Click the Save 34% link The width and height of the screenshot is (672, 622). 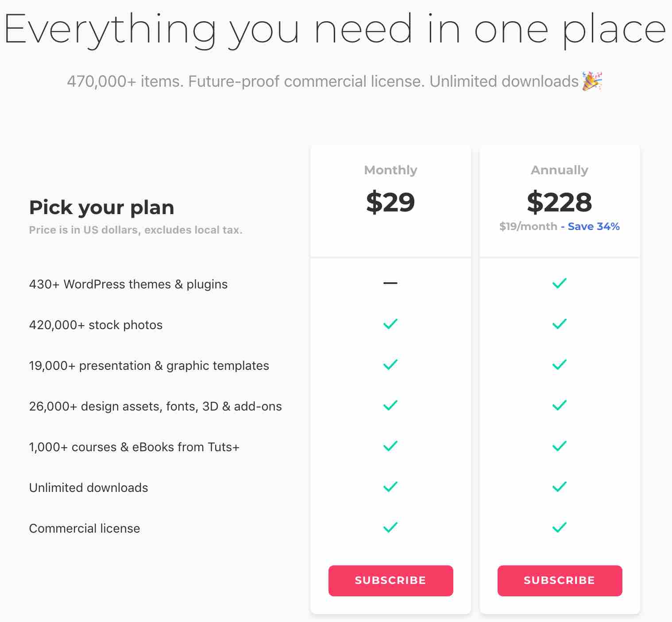coord(594,227)
